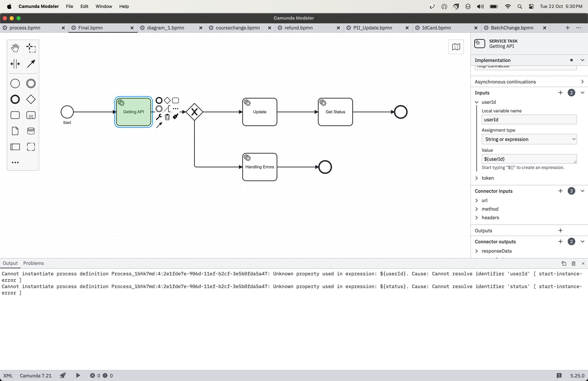Close the diagram_1.bpmn tab
This screenshot has height=381, width=588.
click(x=201, y=28)
